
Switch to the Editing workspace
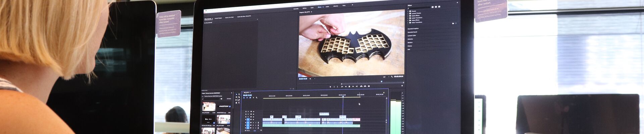(305, 8)
